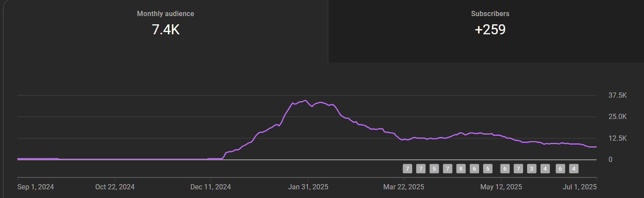Click the Dec 11, 2024 axis label
This screenshot has height=198, width=644.
tap(210, 187)
